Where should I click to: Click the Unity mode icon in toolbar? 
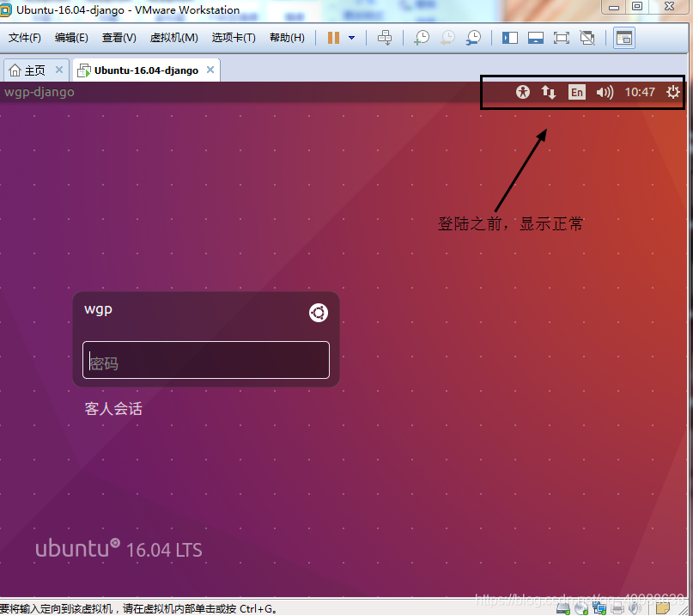[587, 38]
